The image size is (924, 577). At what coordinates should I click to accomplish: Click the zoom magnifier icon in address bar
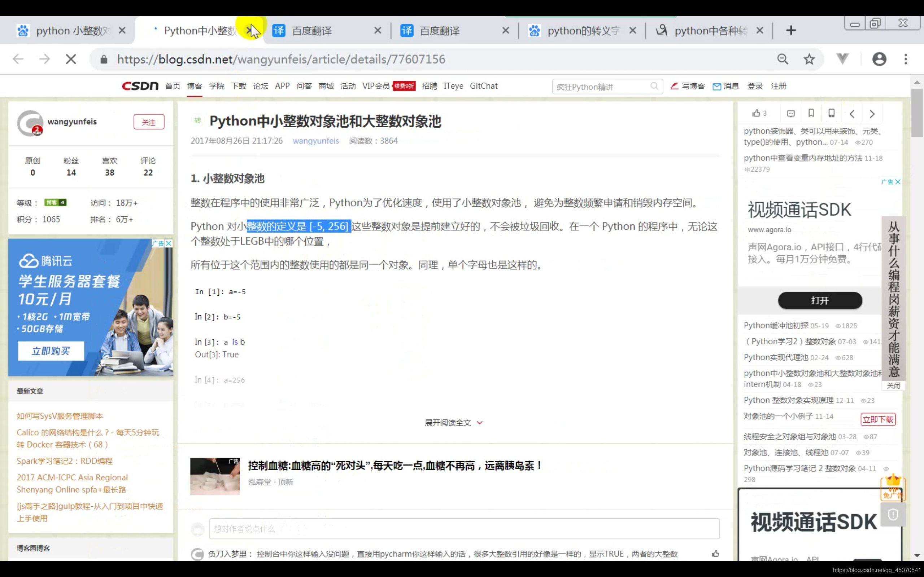pos(783,59)
